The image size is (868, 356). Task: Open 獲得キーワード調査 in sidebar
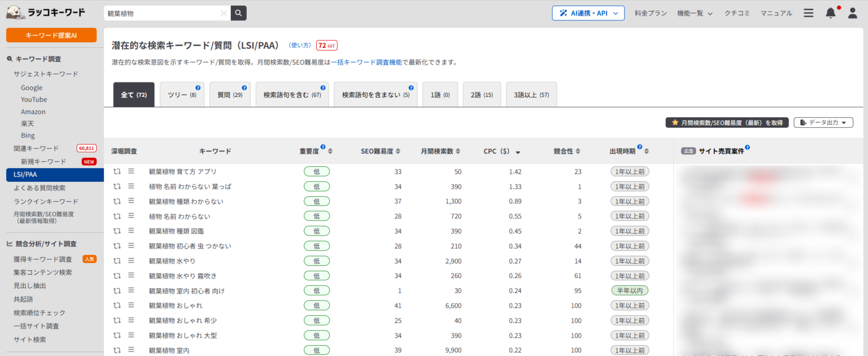pyautogui.click(x=43, y=259)
